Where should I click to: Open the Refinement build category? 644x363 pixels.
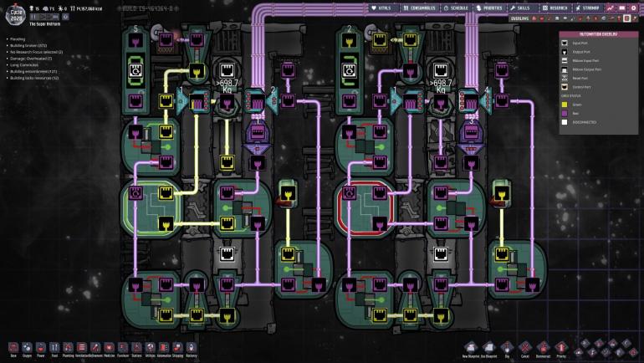pyautogui.click(x=95, y=349)
